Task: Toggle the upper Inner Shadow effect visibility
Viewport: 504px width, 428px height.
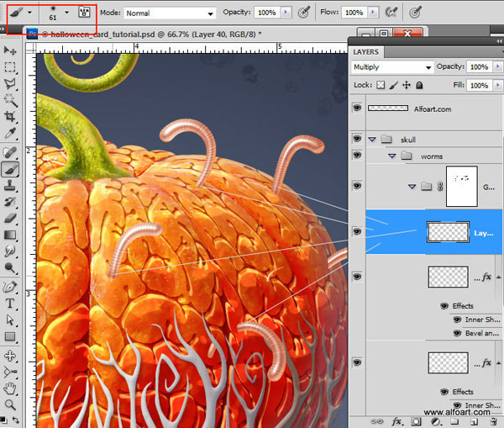Action: click(457, 320)
